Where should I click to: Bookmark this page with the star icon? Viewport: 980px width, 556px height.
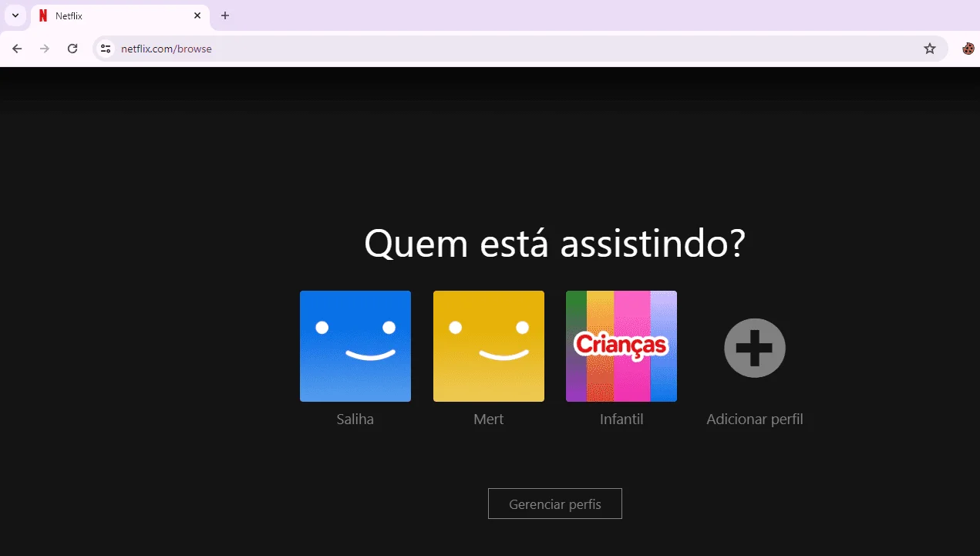(x=930, y=49)
